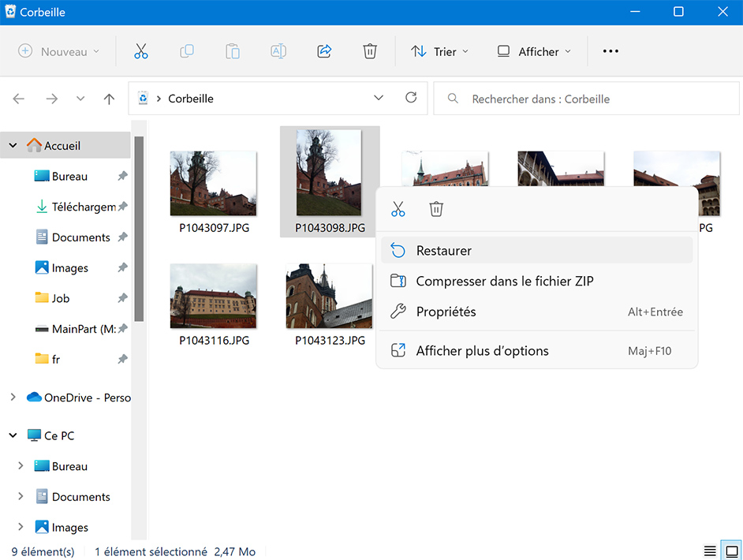Choose Compresser dans le fichier ZIP

pos(536,281)
